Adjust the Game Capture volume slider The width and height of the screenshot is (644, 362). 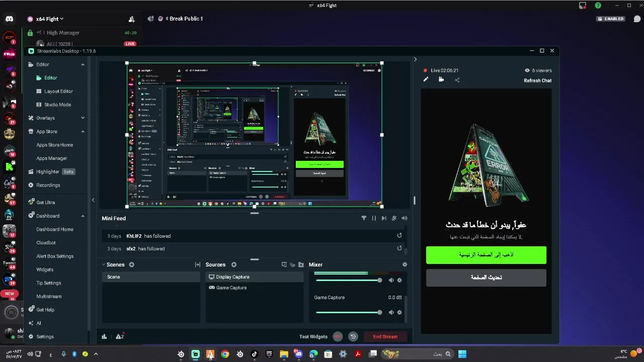tap(349, 312)
